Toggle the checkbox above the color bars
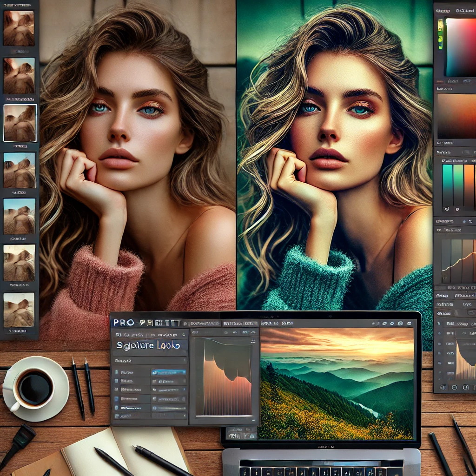The image size is (476, 476). (443, 160)
